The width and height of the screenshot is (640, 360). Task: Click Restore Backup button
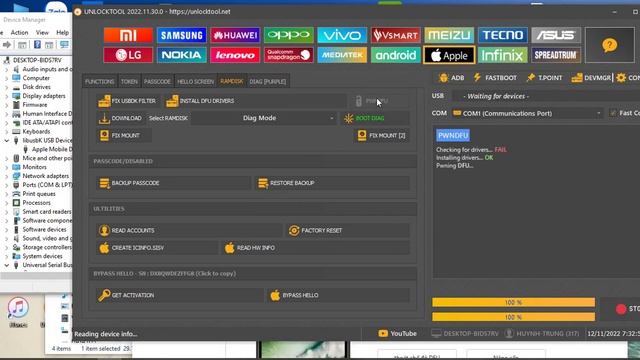332,183
